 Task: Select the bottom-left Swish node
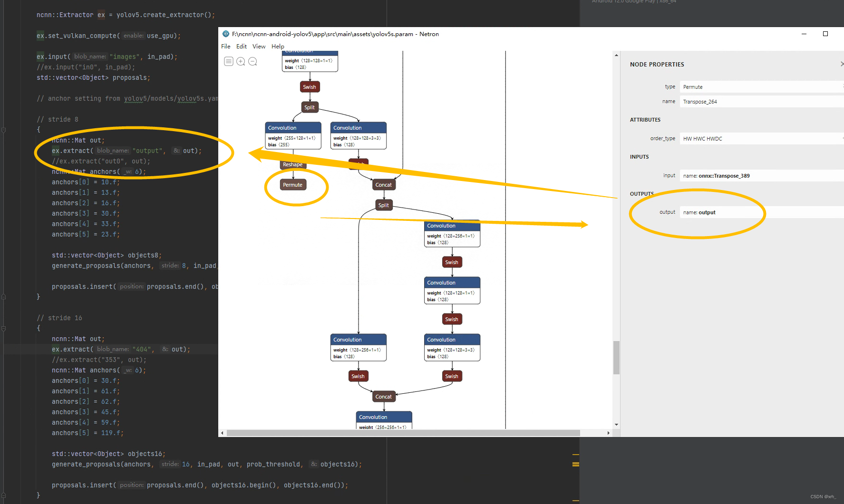[358, 376]
